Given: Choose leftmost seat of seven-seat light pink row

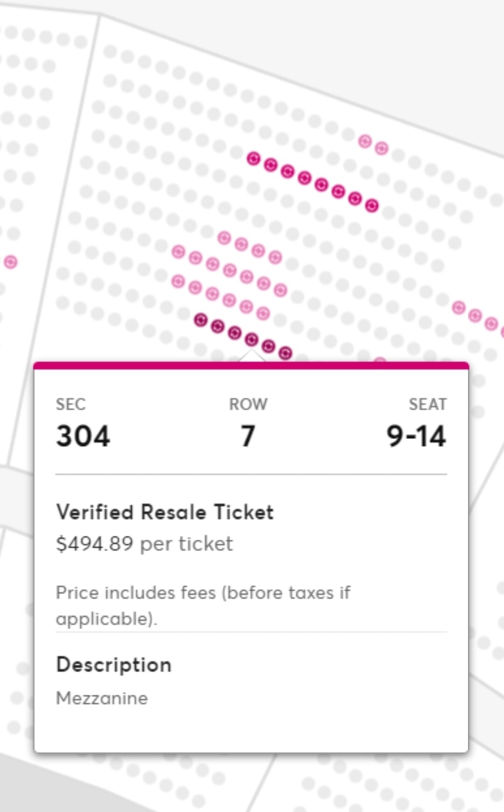Looking at the screenshot, I should coord(178,252).
